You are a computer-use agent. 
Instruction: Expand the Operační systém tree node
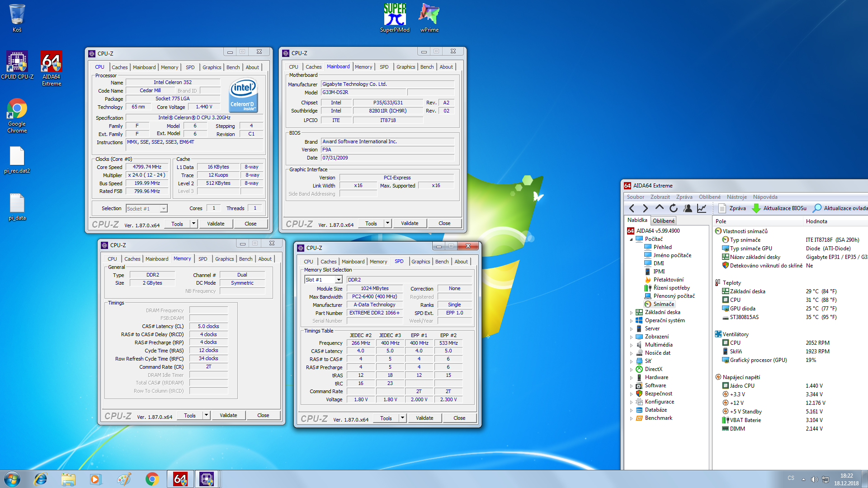point(631,320)
